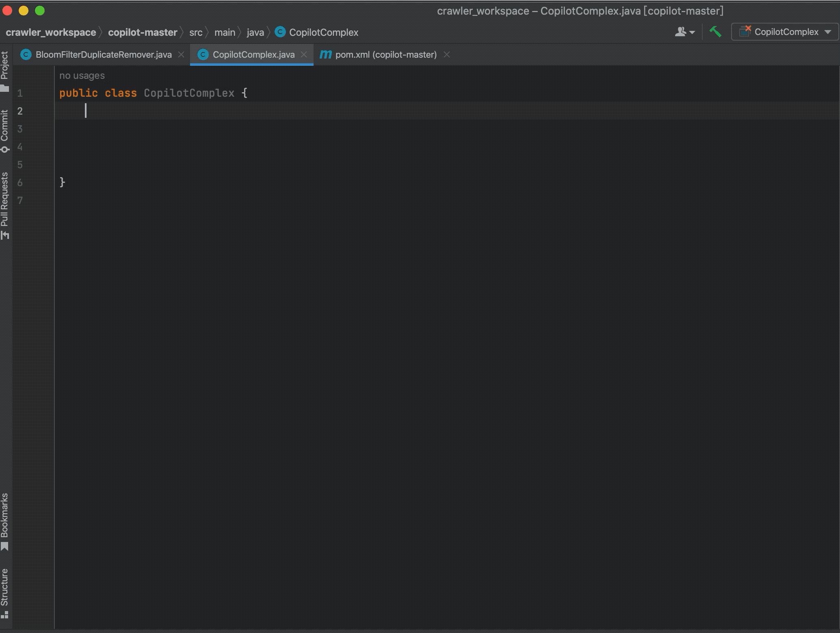Switch to BloomFilterDuplicateRemover.java tab
Image resolution: width=840 pixels, height=633 pixels.
tap(104, 54)
